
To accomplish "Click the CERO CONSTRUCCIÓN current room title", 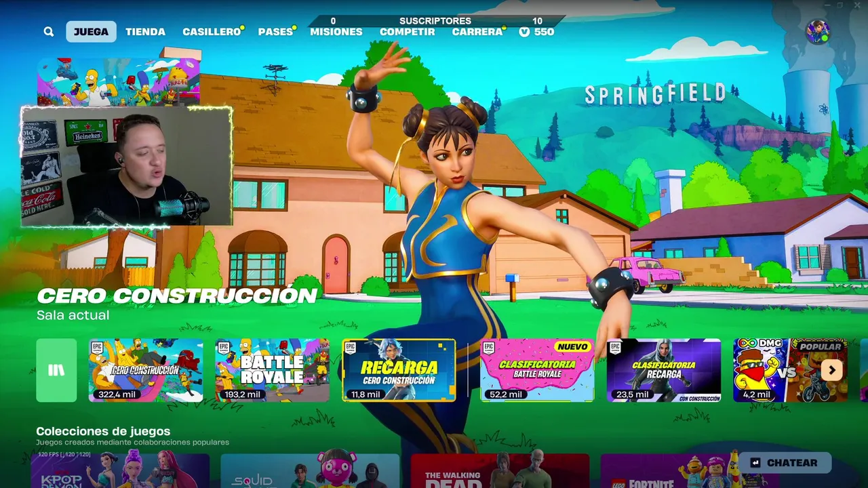I will pyautogui.click(x=177, y=296).
